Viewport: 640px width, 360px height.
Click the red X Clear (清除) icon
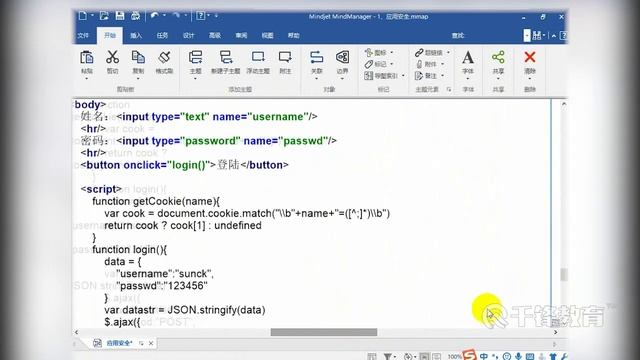click(530, 58)
